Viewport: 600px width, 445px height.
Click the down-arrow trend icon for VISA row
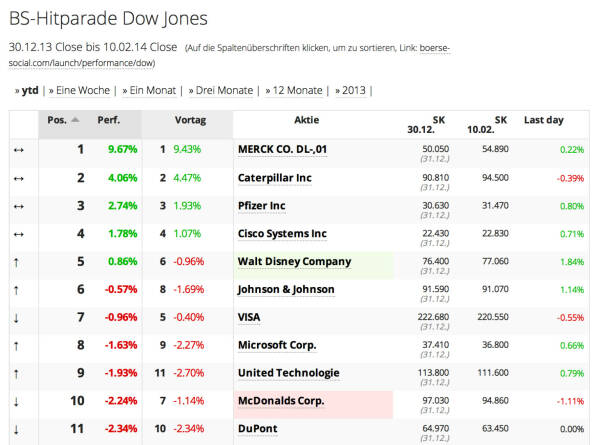click(20, 318)
